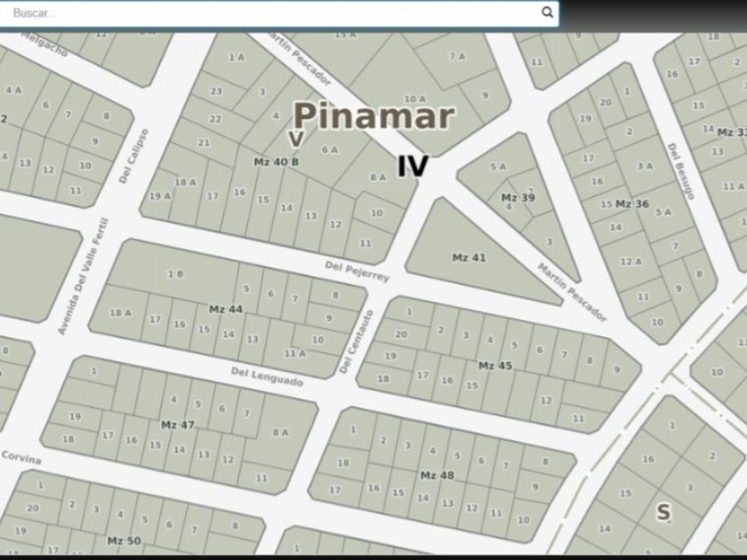
Task: Select the Mz 40 B block label
Action: pyautogui.click(x=277, y=162)
